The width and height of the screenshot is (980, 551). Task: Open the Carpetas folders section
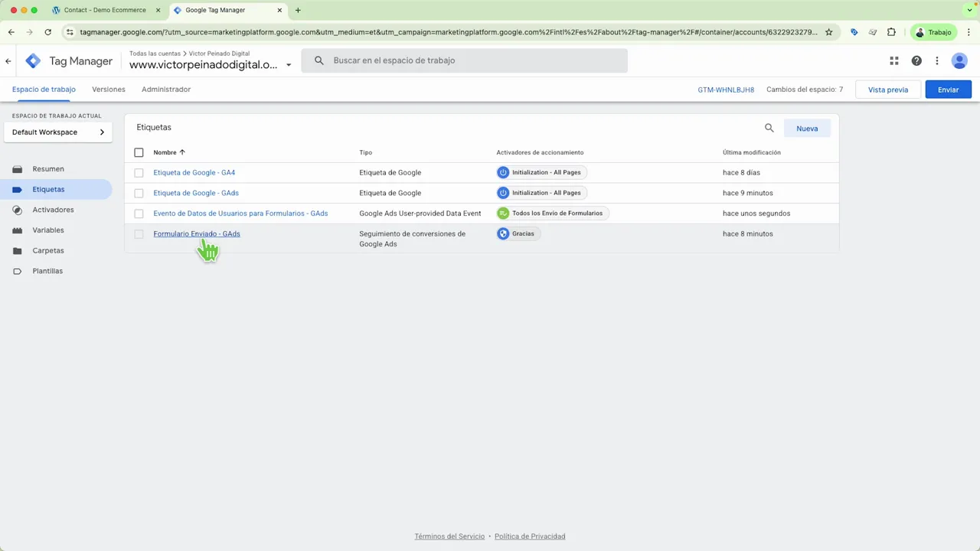[47, 250]
